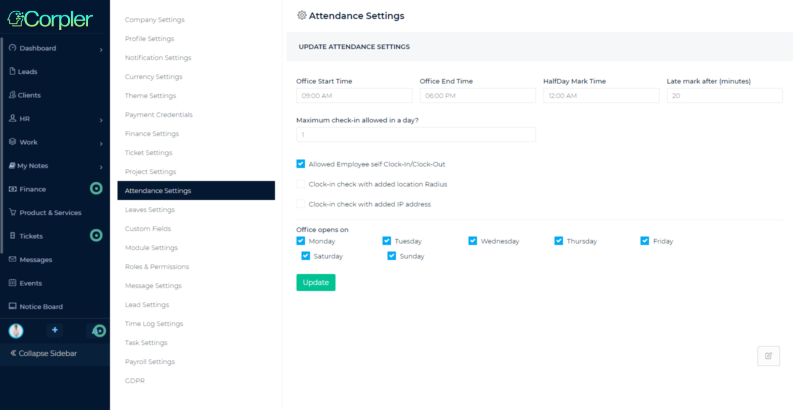Image resolution: width=800 pixels, height=410 pixels.
Task: Enable Clock-in check with added IP address
Action: click(301, 204)
